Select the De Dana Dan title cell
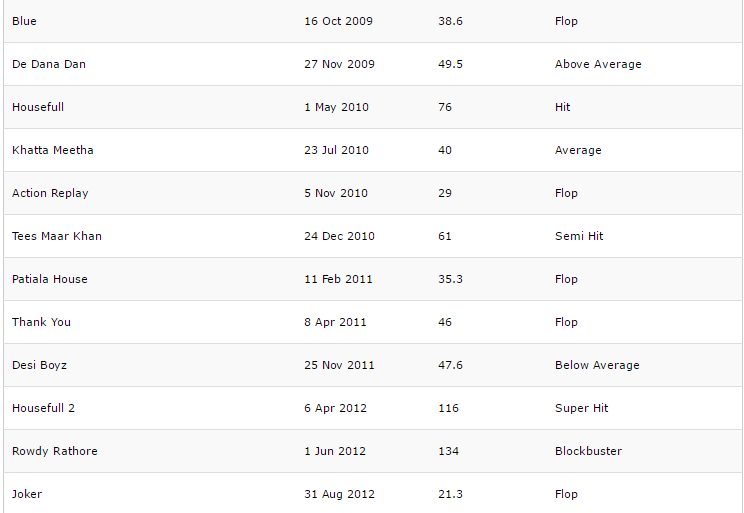The width and height of the screenshot is (744, 513). (49, 64)
